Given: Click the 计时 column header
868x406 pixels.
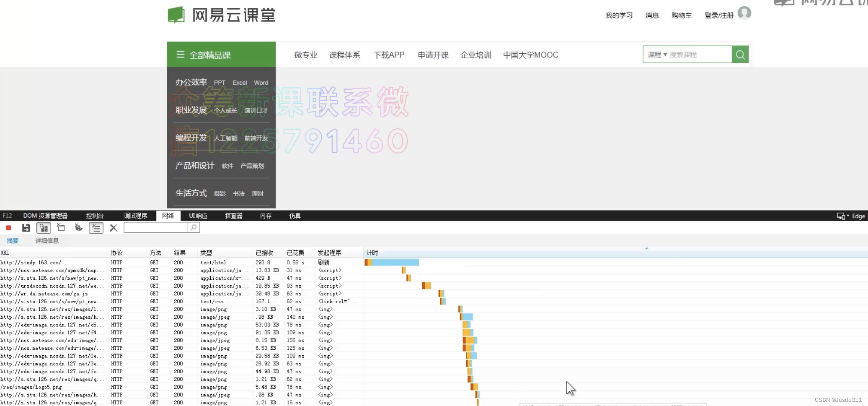Looking at the screenshot, I should [616, 252].
